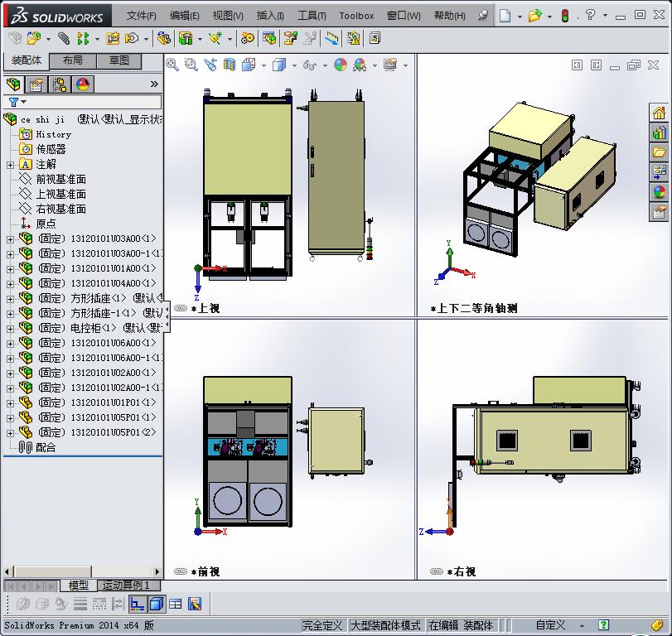
Task: Toggle the 3D view cube button in bottom toolbar
Action: click(157, 604)
